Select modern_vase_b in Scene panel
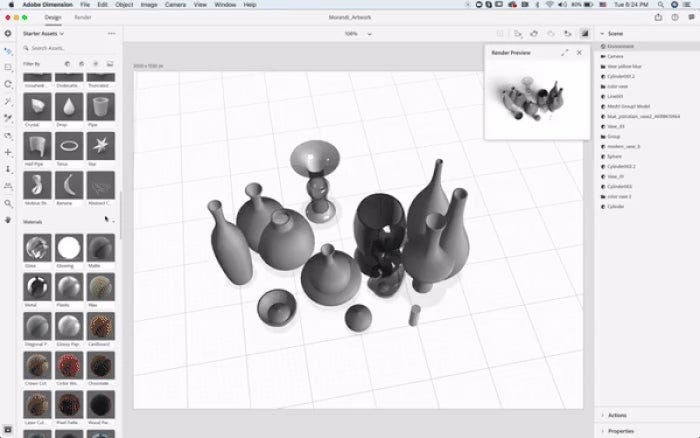This screenshot has width=700, height=438. (x=647, y=146)
